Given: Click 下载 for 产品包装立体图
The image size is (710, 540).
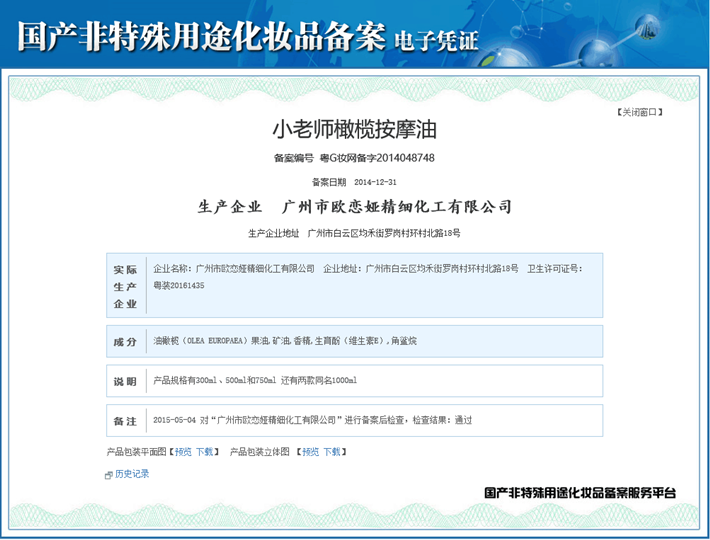Looking at the screenshot, I should pyautogui.click(x=332, y=452).
